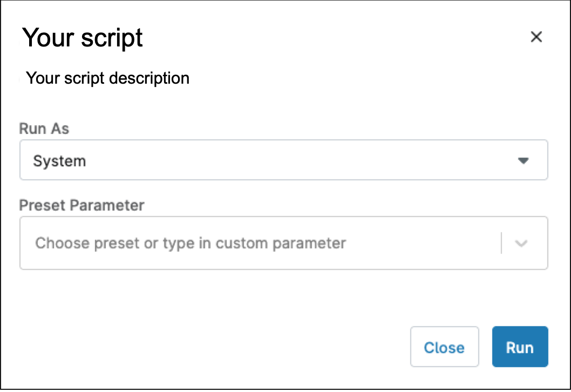Click the Run As label

[x=44, y=129]
